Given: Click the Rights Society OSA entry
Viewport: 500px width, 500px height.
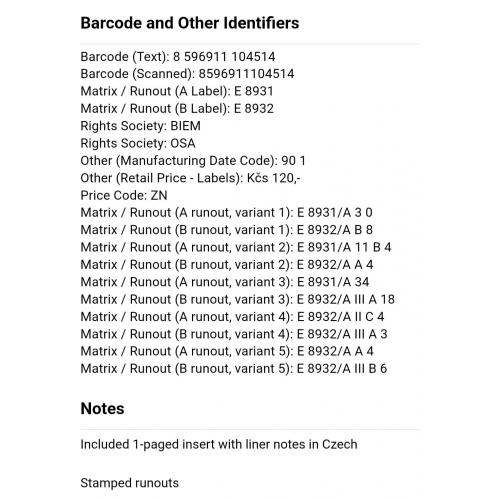Looking at the screenshot, I should coord(138,143).
